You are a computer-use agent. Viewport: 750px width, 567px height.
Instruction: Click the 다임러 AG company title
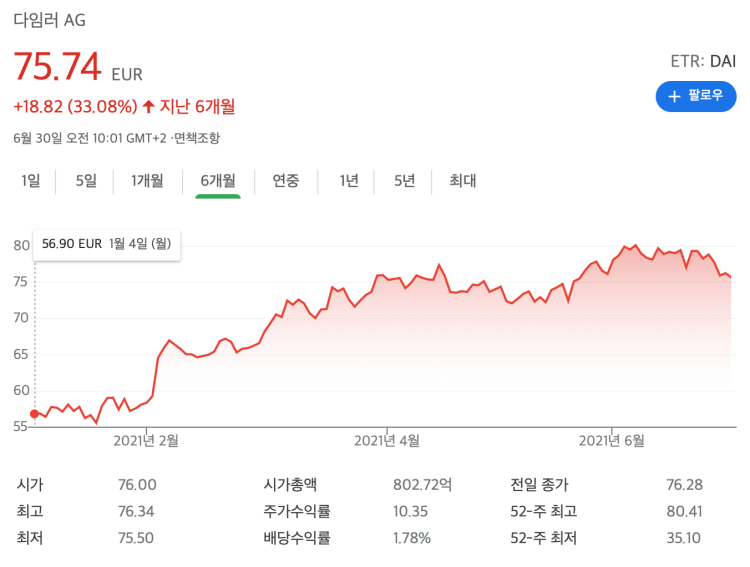tap(49, 21)
